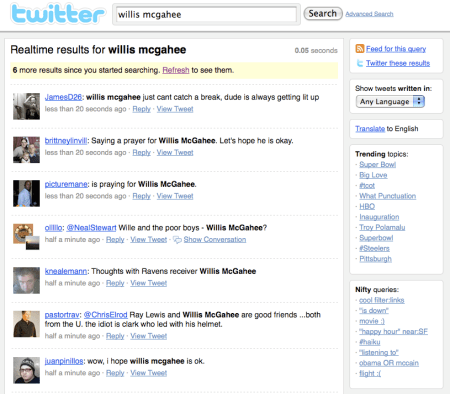Open Big Love trending topic
The height and width of the screenshot is (394, 450).
[373, 175]
